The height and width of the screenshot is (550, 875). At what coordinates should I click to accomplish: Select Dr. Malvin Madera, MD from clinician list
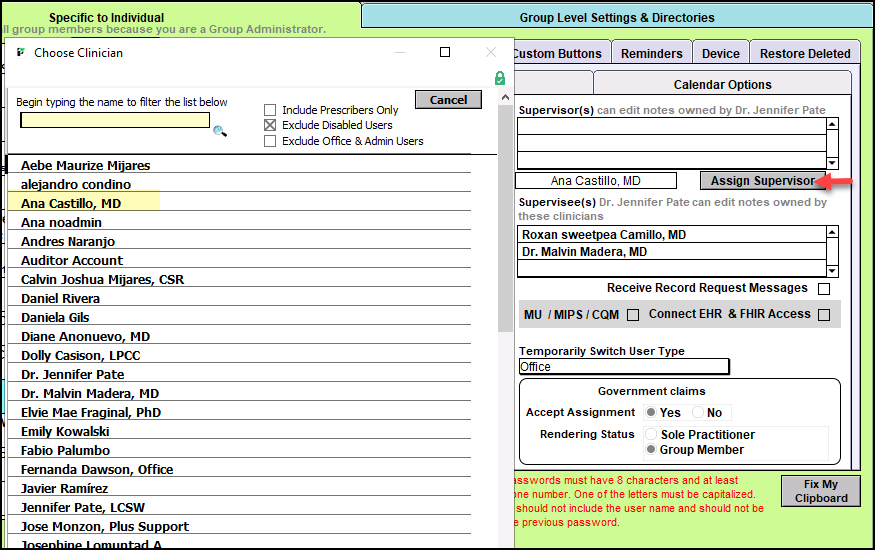click(90, 393)
